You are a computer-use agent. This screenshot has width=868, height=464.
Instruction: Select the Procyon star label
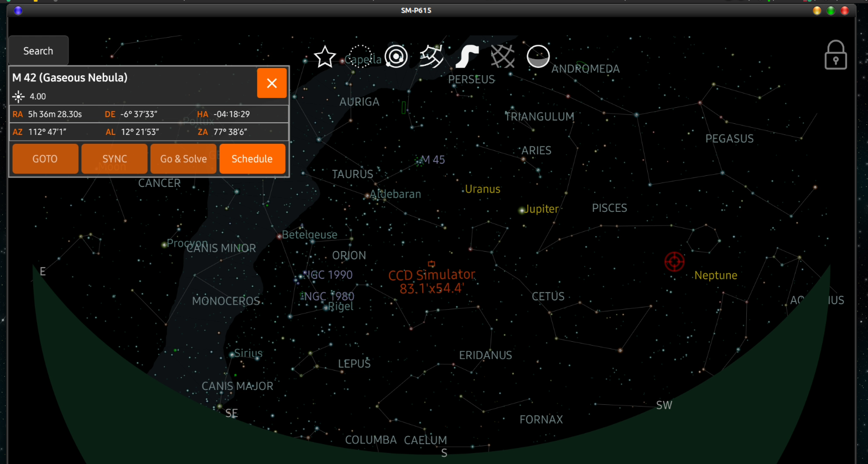[x=188, y=243]
